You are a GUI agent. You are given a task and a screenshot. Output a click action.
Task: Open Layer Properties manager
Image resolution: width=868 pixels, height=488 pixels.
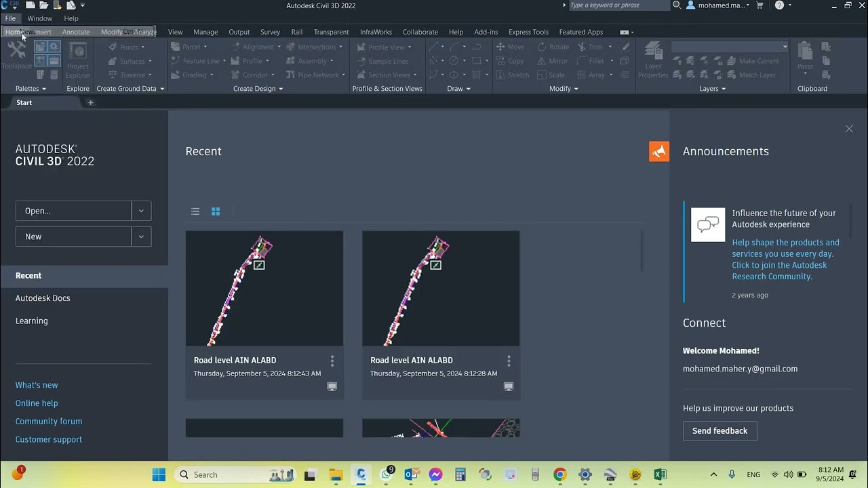[x=653, y=60]
